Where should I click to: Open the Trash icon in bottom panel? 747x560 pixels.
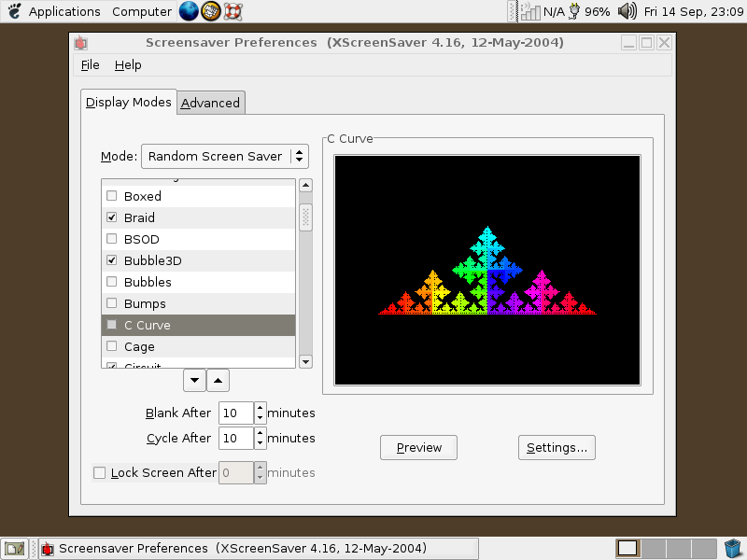pyautogui.click(x=733, y=549)
